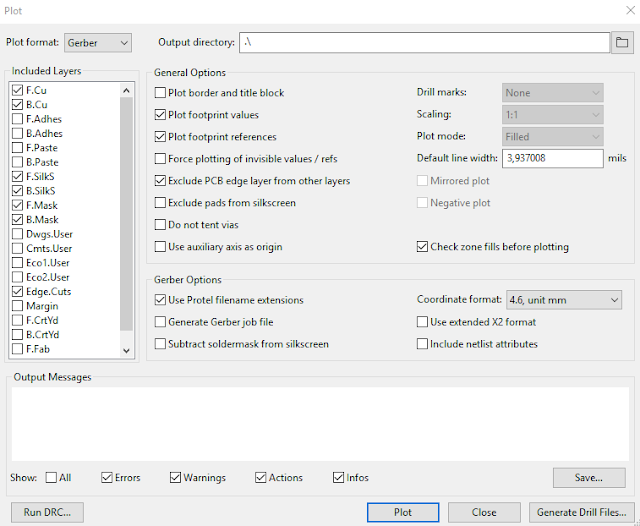Click the Output directory text field
640x526 pixels.
tap(424, 42)
